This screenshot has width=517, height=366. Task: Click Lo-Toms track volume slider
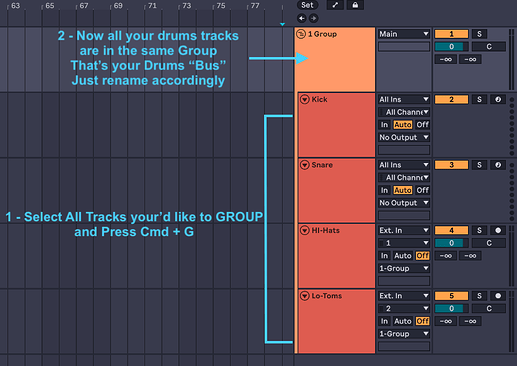[x=451, y=308]
